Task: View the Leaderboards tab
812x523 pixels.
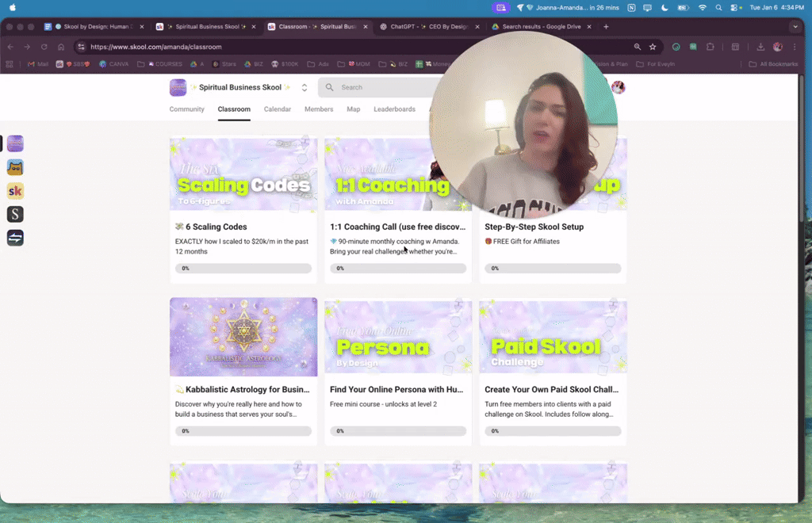Action: pos(395,109)
